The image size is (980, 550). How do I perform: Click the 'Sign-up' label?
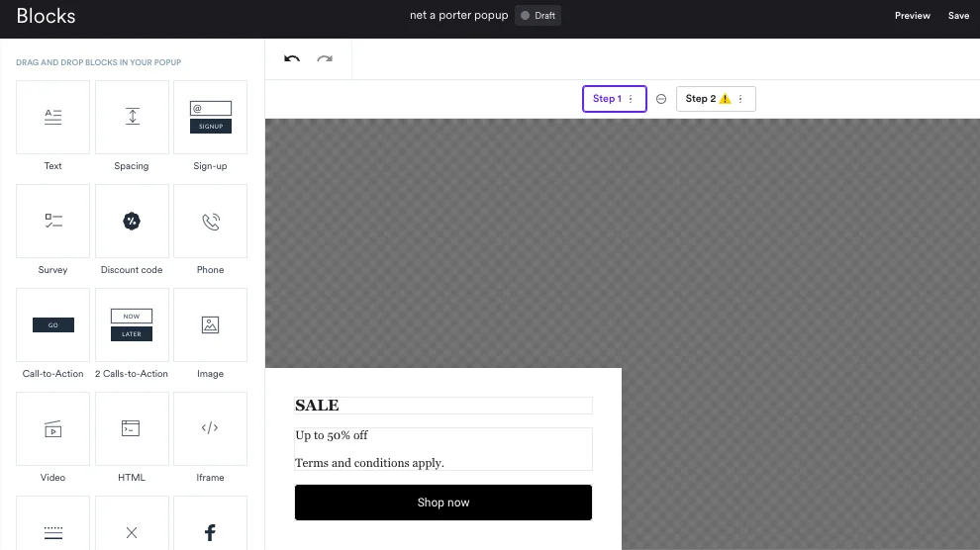click(210, 166)
